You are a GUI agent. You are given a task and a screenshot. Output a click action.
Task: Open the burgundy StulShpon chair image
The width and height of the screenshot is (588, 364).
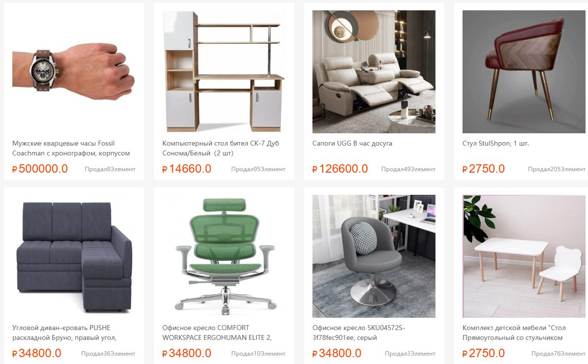pos(524,72)
